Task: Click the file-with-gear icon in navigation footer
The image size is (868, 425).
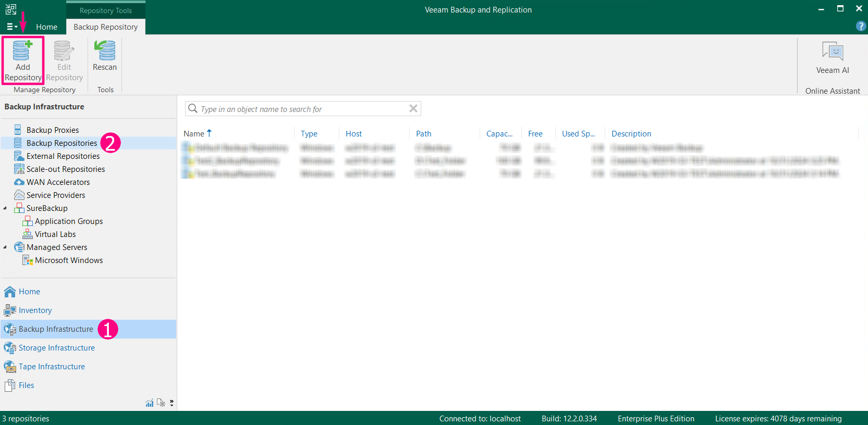Action: coord(161,403)
